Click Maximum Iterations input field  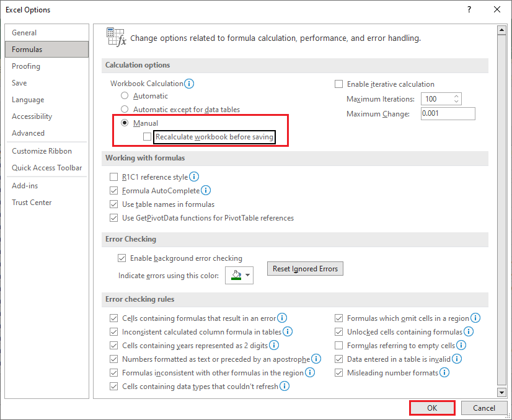[438, 99]
